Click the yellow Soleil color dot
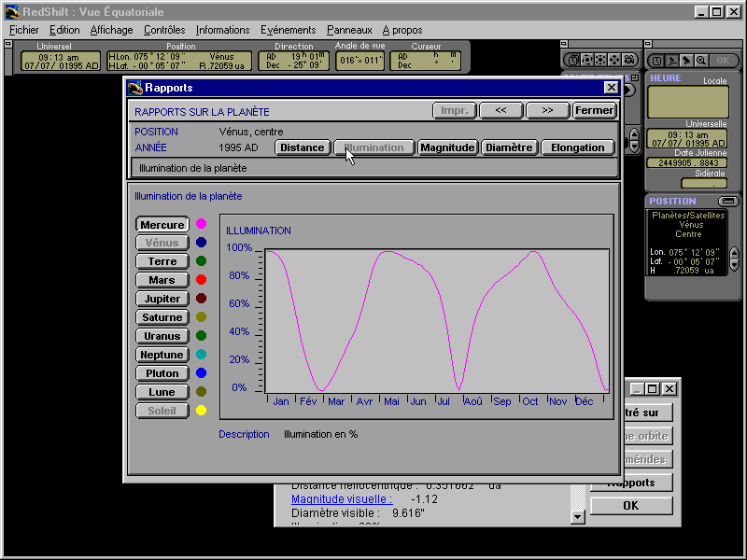The height and width of the screenshot is (560, 747). pyautogui.click(x=201, y=410)
